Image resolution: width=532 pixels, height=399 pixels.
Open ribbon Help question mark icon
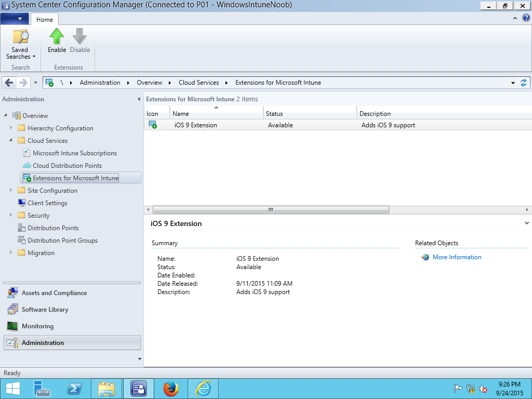(526, 18)
